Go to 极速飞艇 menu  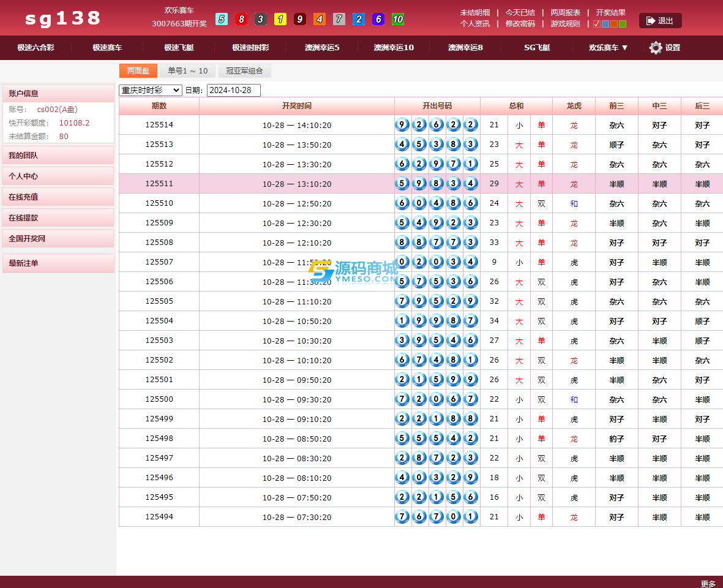pos(179,48)
